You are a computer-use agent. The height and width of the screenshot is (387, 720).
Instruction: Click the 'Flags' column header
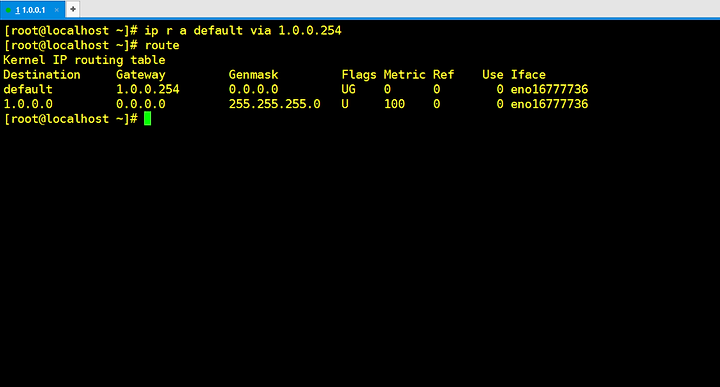359,75
